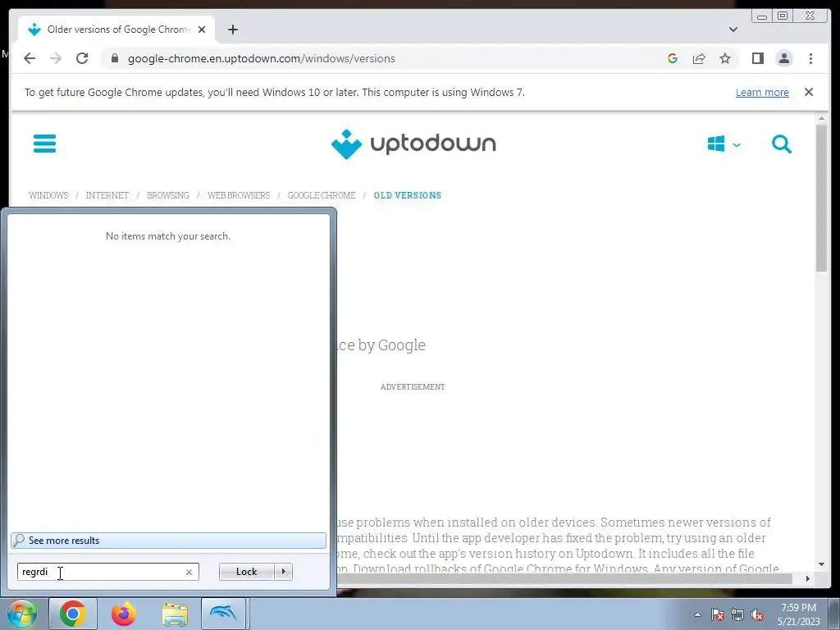Click the Google icon in the address bar
Viewport: 840px width, 630px height.
(673, 58)
